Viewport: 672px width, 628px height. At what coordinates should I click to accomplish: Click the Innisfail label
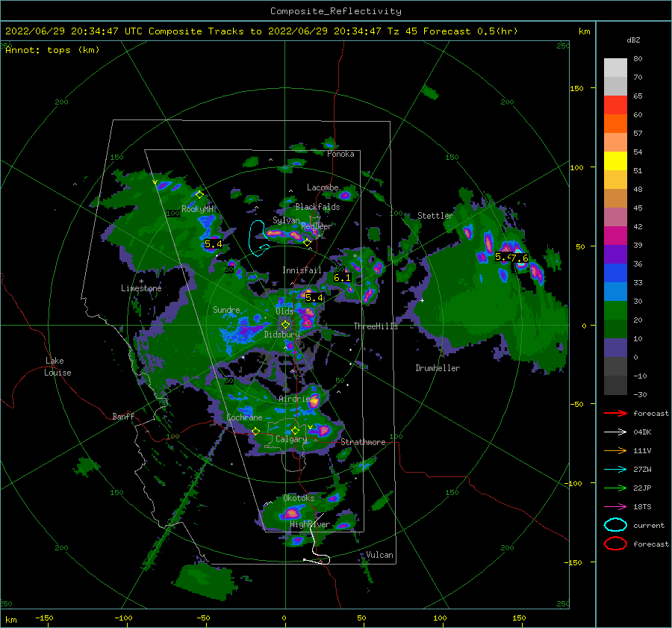tap(302, 270)
